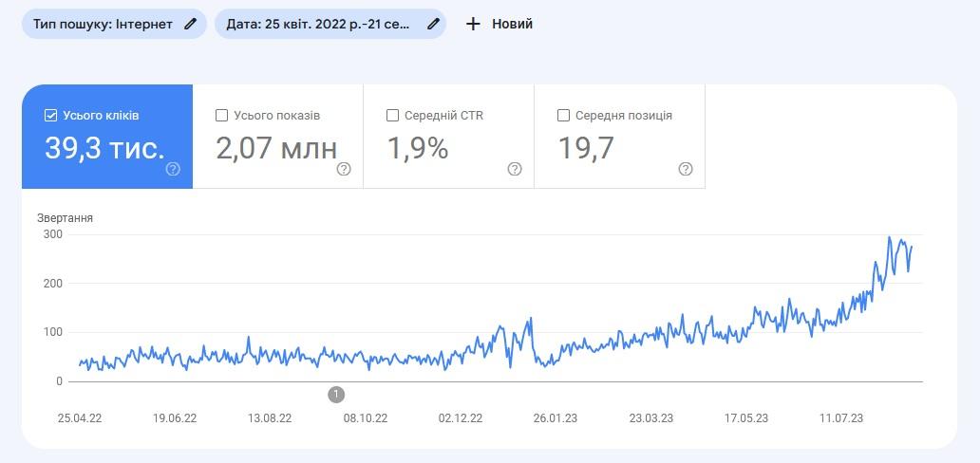Click the Звертання axis label
Screen dimensions: 980x463
click(65, 218)
